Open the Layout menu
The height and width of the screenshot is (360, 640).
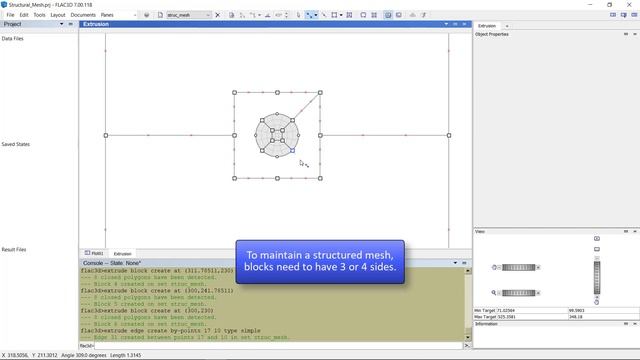tap(58, 15)
